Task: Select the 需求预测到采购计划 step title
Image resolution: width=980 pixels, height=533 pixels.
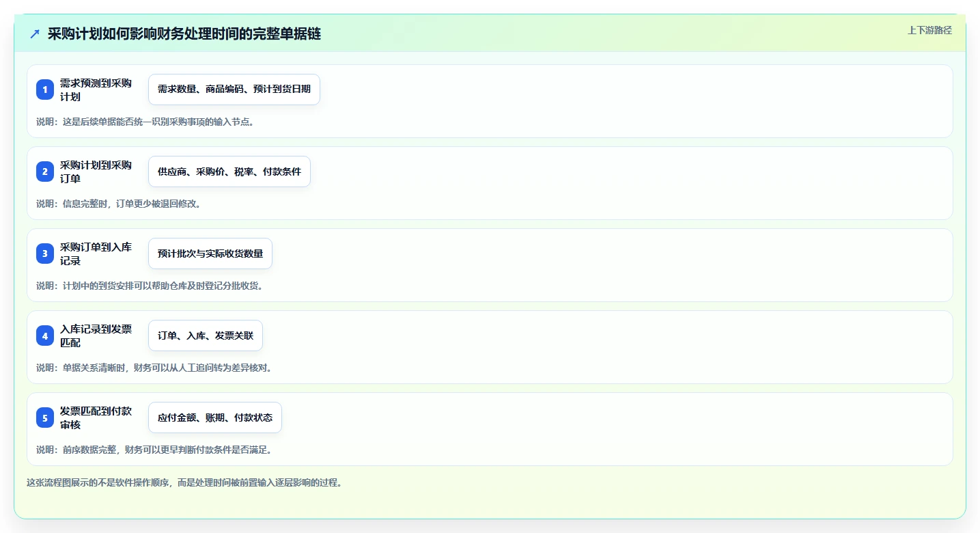Action: [x=96, y=90]
